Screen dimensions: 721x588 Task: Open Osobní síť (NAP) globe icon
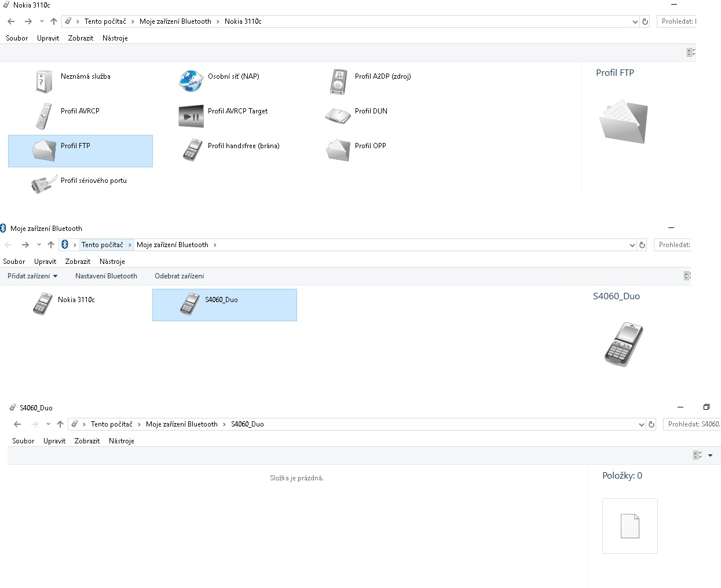(x=191, y=82)
